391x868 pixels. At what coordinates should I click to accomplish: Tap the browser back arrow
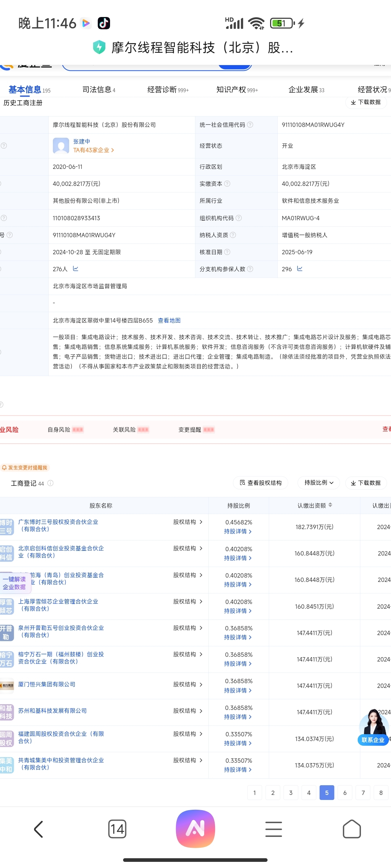coord(38,829)
